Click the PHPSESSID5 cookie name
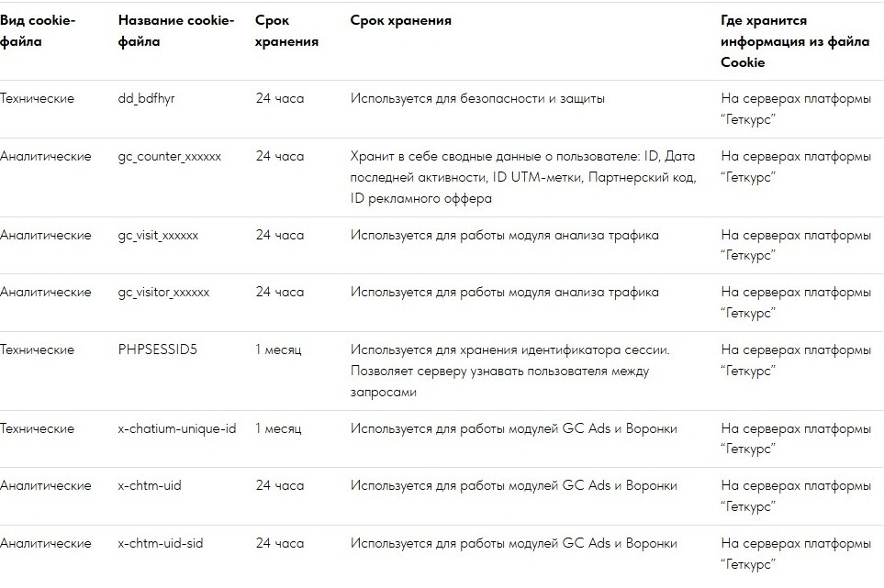The image size is (884, 588). click(x=157, y=349)
